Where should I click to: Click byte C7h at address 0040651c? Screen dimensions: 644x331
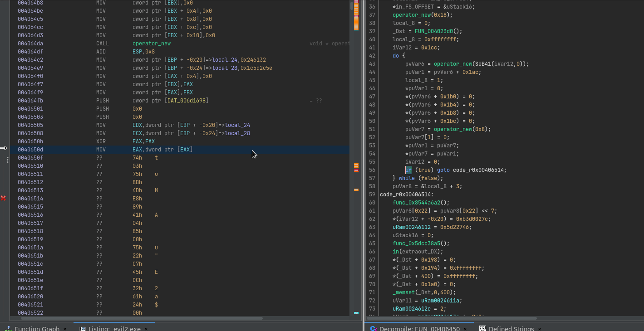[x=137, y=264]
